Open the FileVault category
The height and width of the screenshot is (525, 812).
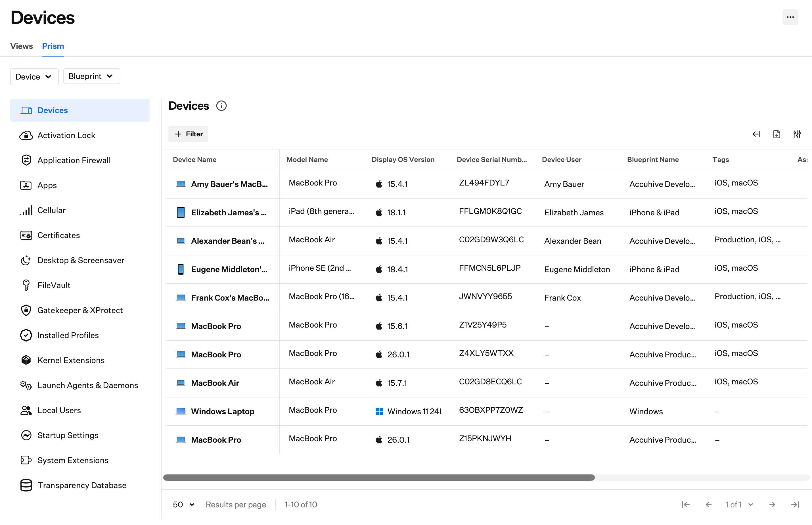coord(80,285)
